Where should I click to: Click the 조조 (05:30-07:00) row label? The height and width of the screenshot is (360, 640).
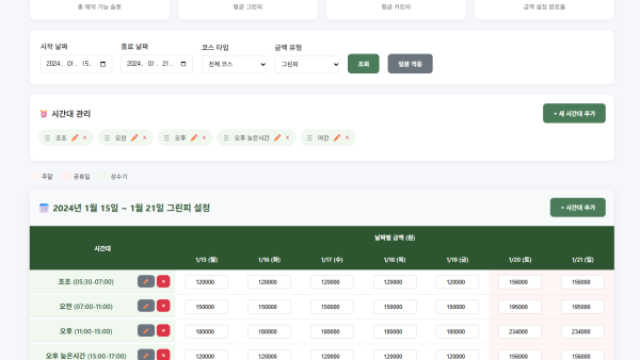(x=86, y=282)
